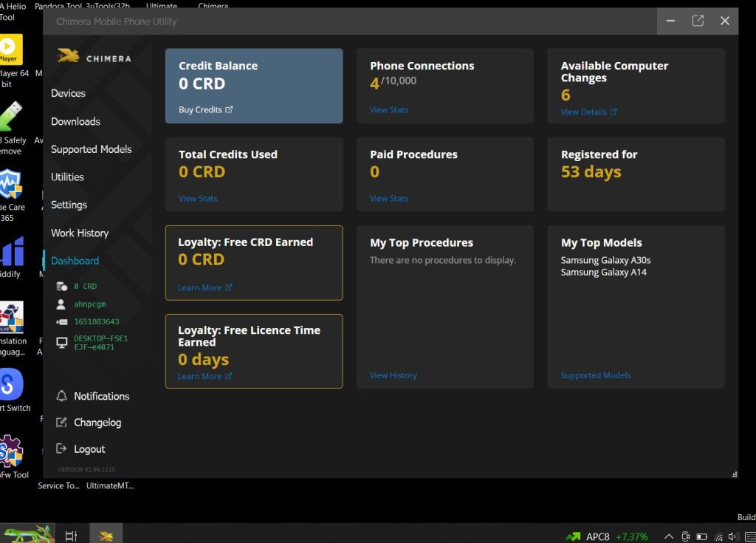Click the 0 CRD balance in sidebar
Viewport: 756px width, 543px height.
(x=86, y=286)
